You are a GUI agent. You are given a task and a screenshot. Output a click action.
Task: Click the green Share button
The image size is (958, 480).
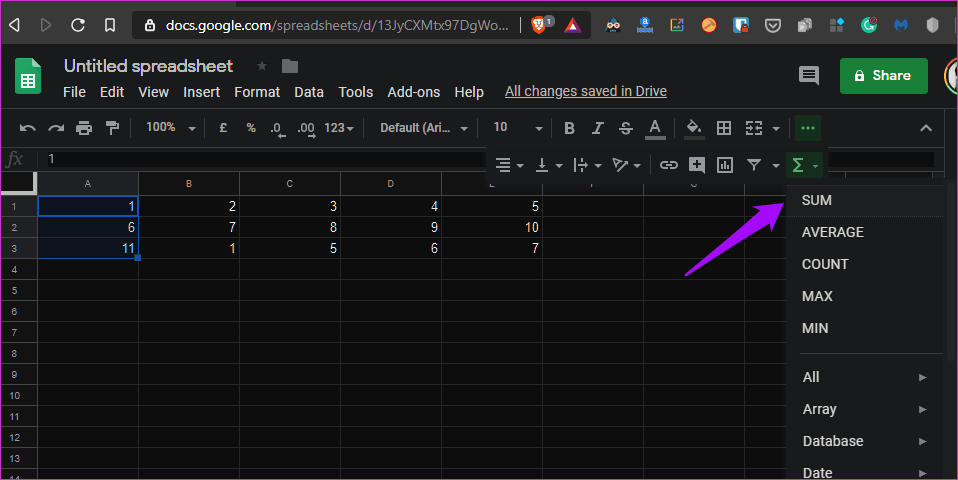tap(883, 76)
